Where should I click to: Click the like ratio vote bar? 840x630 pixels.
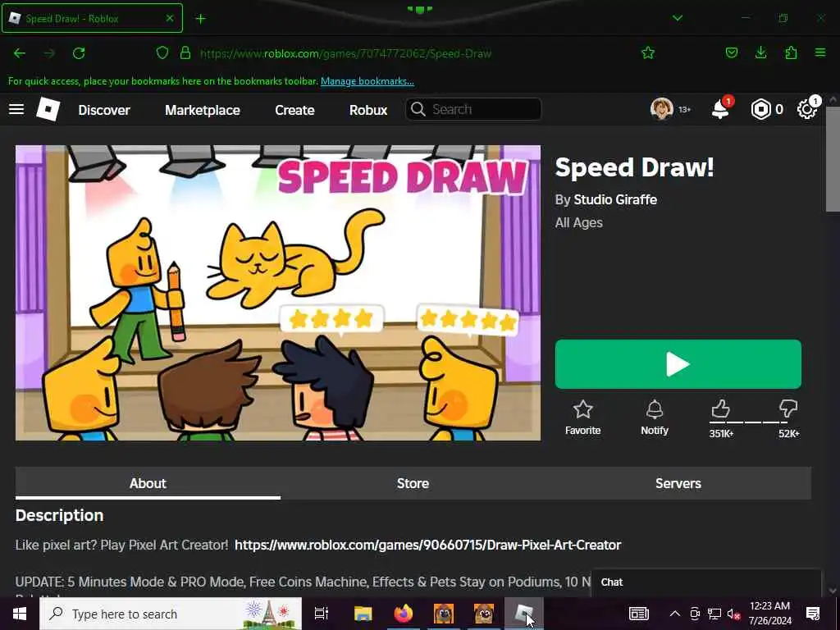click(748, 422)
